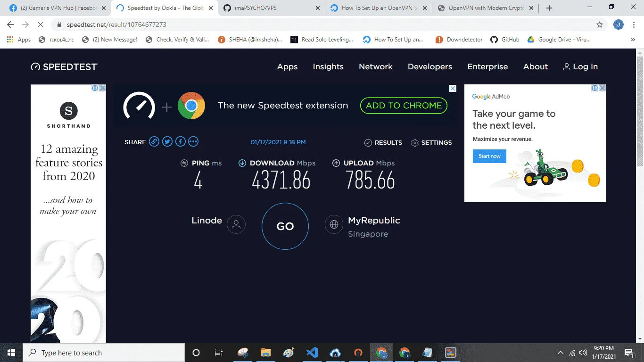Close the Shorthand ad on the left

102,88
